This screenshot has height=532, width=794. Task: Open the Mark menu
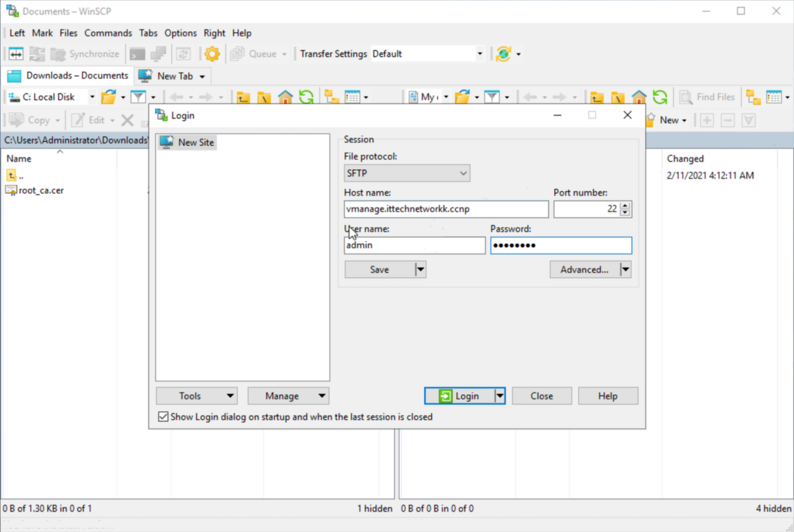pos(42,33)
